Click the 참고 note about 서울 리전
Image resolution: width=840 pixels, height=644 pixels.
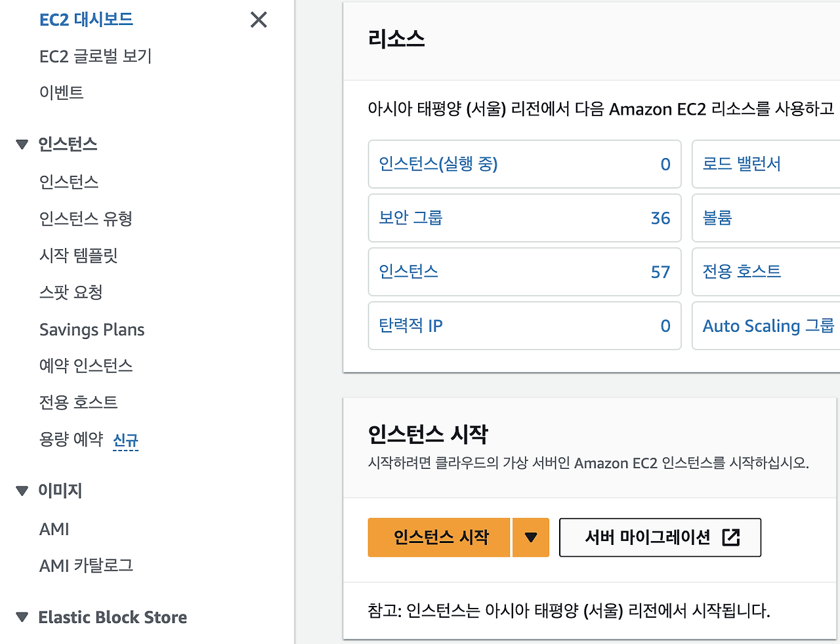(x=569, y=611)
